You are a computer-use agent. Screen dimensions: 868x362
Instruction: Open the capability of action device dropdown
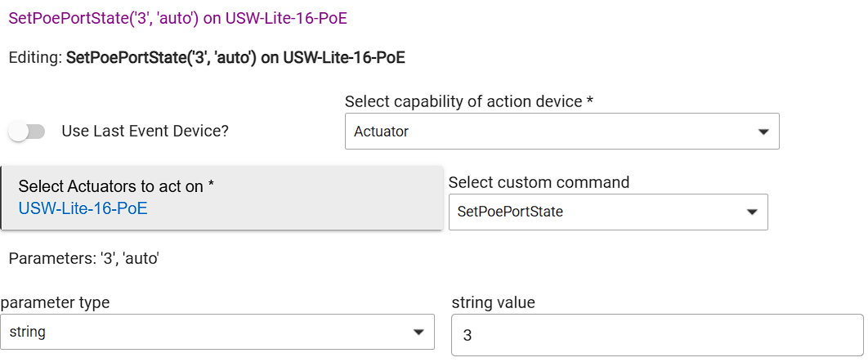tap(562, 131)
